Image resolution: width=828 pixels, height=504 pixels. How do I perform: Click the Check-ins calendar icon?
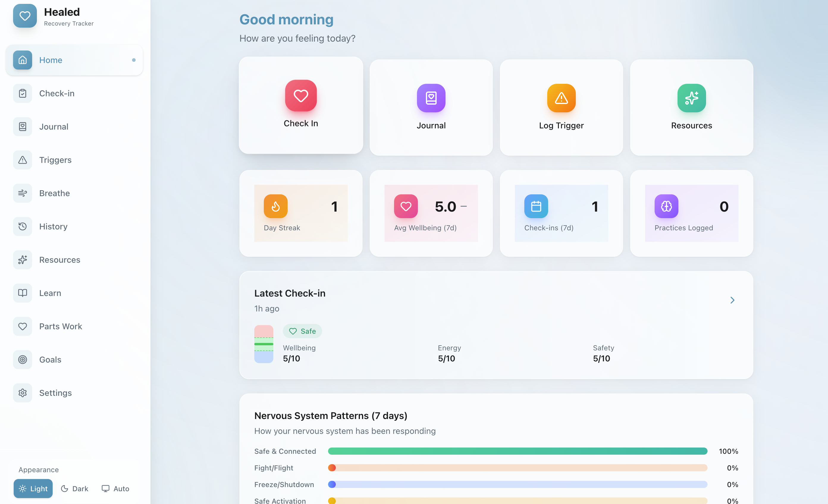coord(536,206)
